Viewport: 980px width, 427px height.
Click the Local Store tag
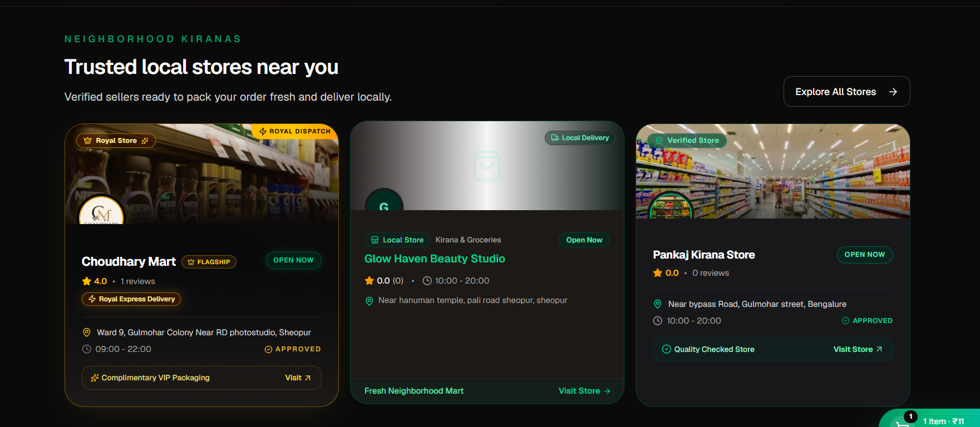click(x=397, y=240)
